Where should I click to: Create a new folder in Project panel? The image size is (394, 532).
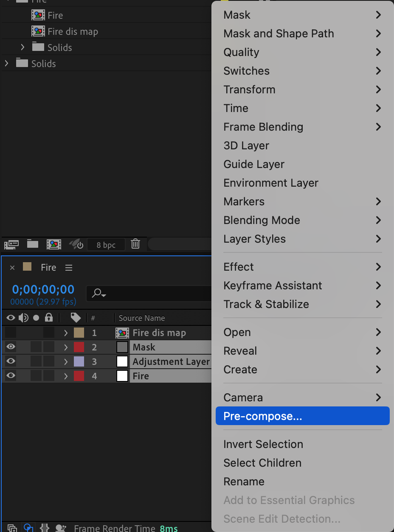[x=33, y=244]
